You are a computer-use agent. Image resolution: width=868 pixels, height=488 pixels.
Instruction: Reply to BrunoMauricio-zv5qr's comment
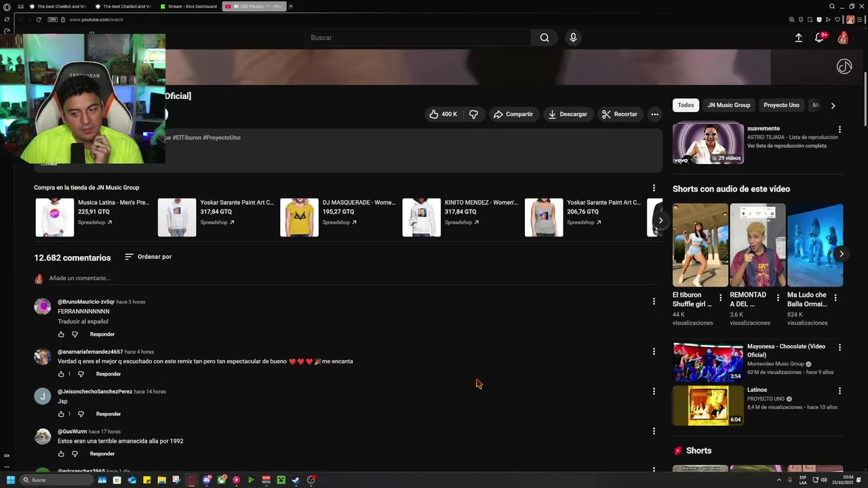[x=102, y=334]
